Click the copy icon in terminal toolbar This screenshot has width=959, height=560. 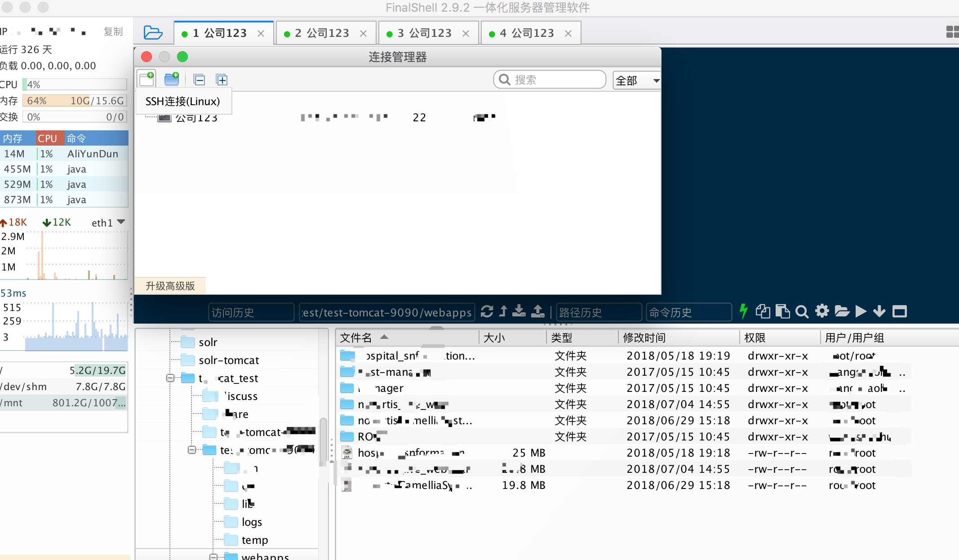coord(763,311)
